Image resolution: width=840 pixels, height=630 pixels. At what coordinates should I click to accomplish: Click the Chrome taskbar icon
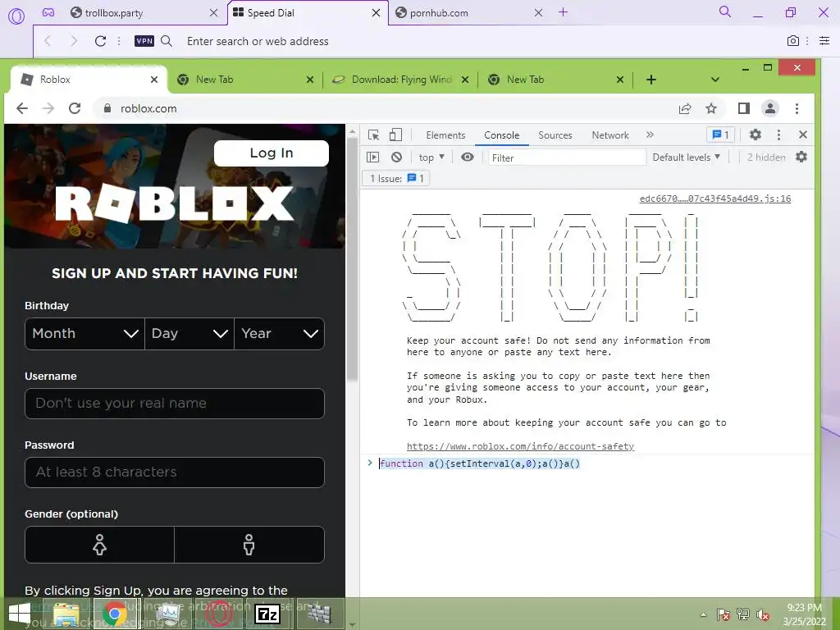[114, 614]
